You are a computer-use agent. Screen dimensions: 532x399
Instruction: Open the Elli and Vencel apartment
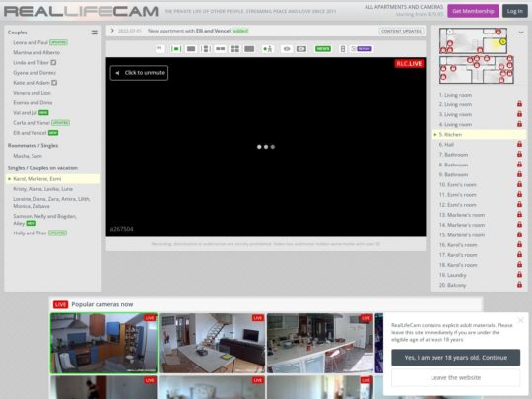click(30, 133)
